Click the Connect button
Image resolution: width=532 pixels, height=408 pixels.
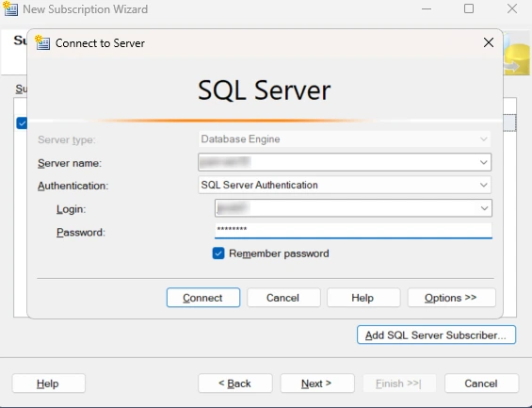tap(202, 298)
